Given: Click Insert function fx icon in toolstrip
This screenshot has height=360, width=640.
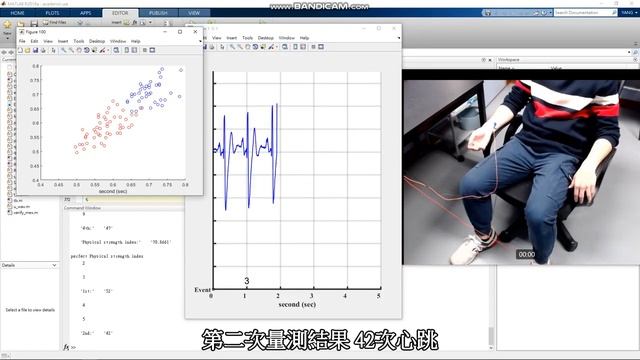Looking at the screenshot, I should [135, 22].
